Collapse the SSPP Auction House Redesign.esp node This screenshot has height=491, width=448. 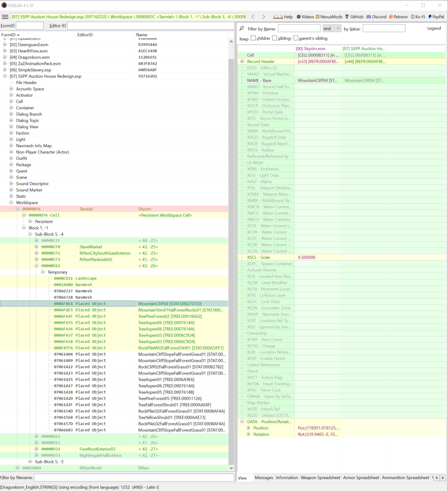5,76
